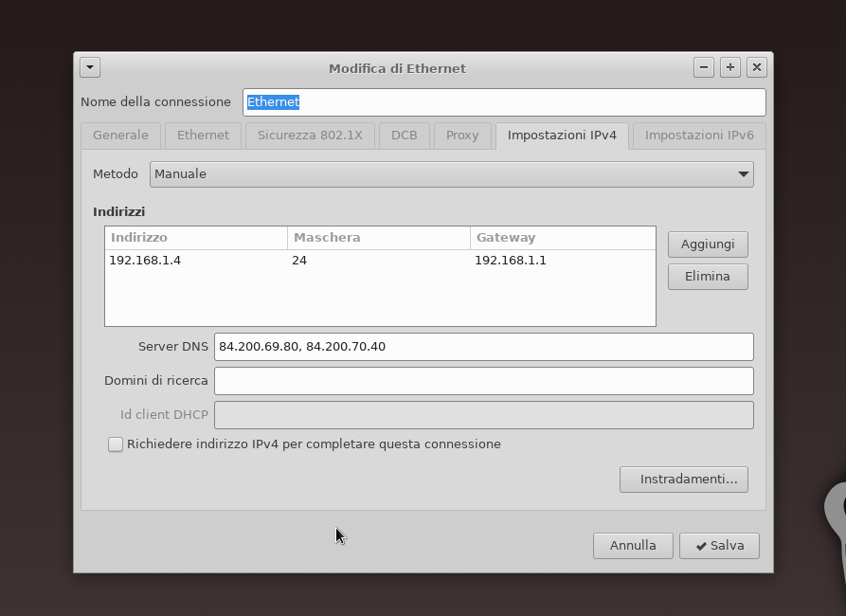This screenshot has height=616, width=846.
Task: Open the Proxy tab
Action: click(x=462, y=136)
